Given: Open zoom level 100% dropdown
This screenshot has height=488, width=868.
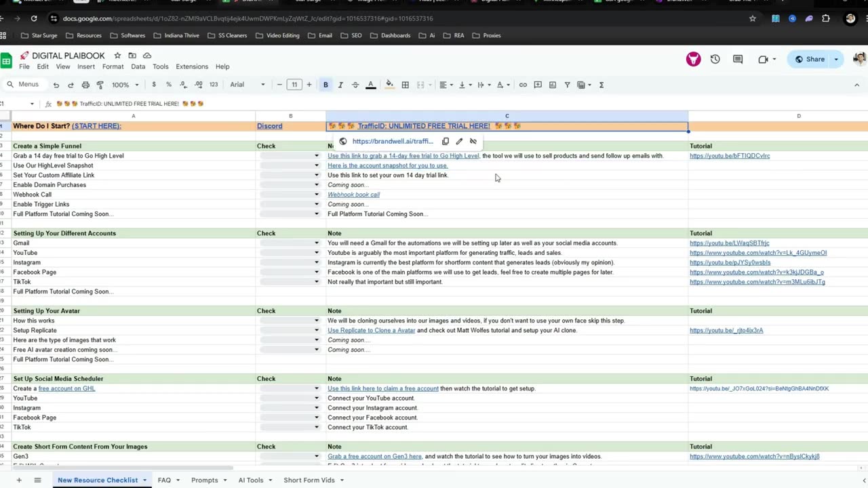Looking at the screenshot, I should tap(125, 85).
